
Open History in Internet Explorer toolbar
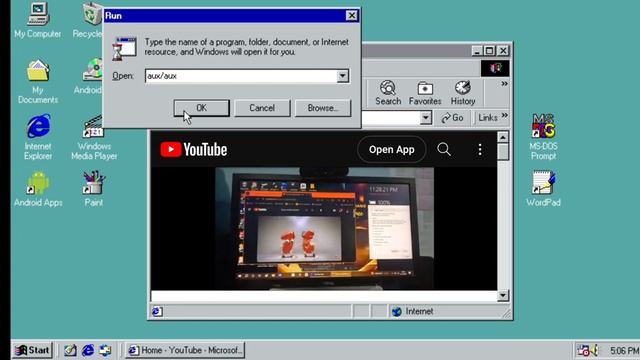pyautogui.click(x=462, y=93)
